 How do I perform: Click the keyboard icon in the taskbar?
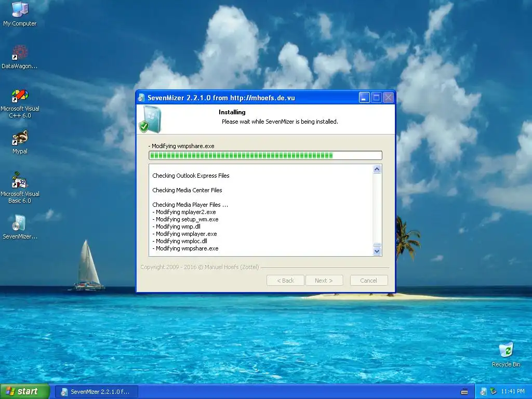click(x=464, y=392)
